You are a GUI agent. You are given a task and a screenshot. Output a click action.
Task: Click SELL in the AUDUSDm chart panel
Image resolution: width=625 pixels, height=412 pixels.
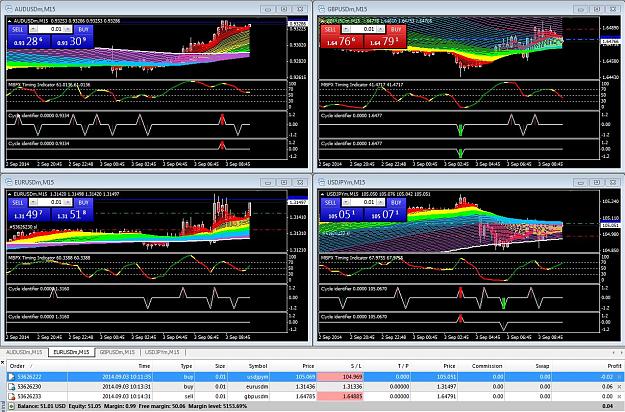click(18, 29)
